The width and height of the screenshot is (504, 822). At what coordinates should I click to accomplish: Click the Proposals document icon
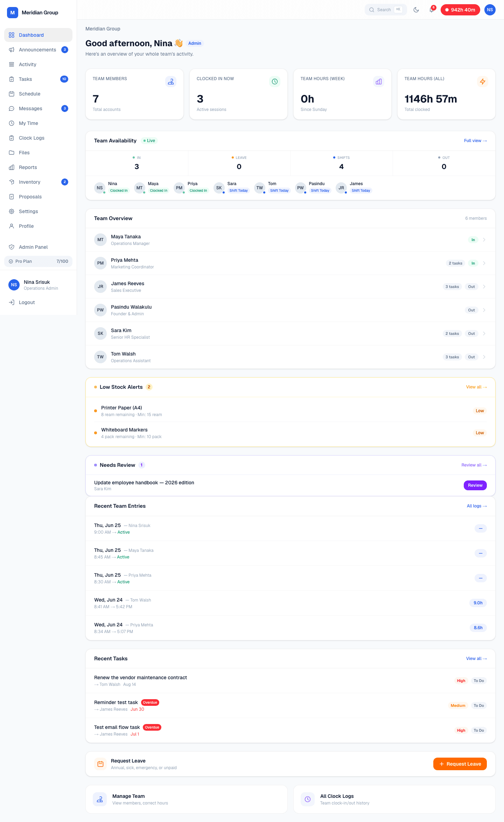pos(12,197)
